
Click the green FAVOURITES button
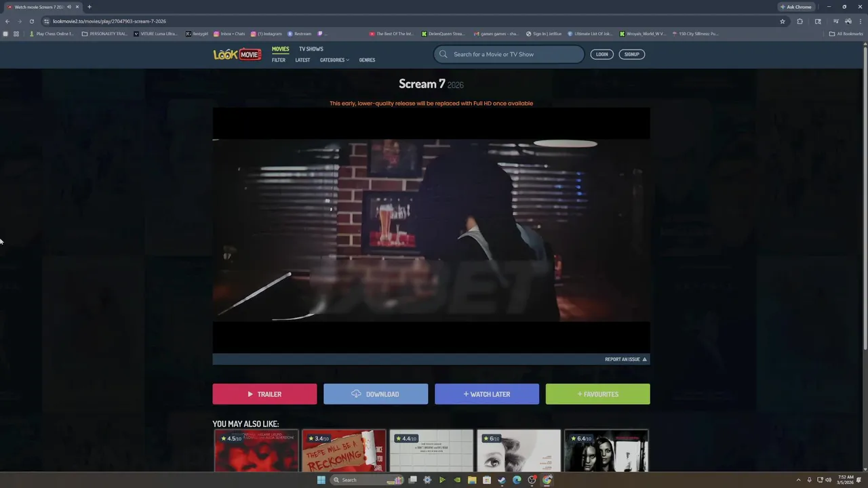coord(597,394)
